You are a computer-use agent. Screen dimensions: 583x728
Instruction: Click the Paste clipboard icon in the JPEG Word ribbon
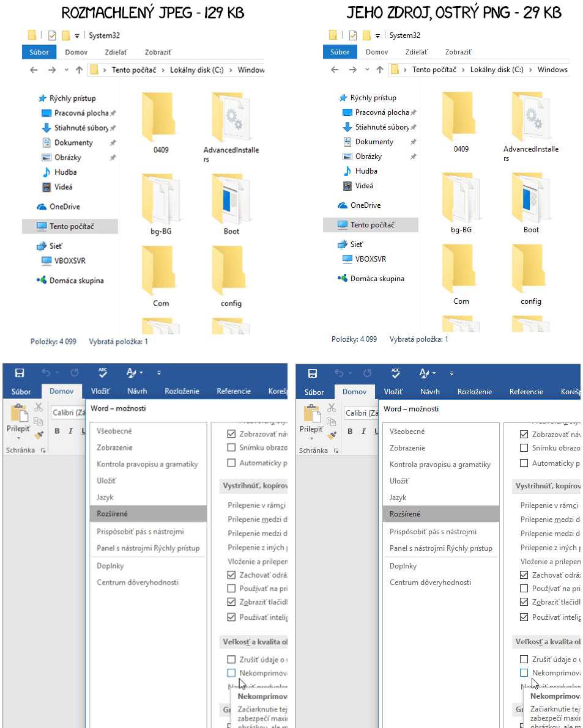tap(19, 414)
